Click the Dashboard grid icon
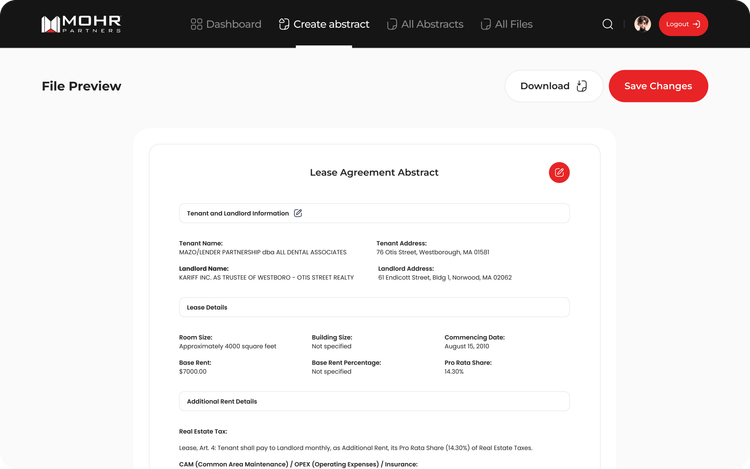The height and width of the screenshot is (469, 750). (x=196, y=24)
